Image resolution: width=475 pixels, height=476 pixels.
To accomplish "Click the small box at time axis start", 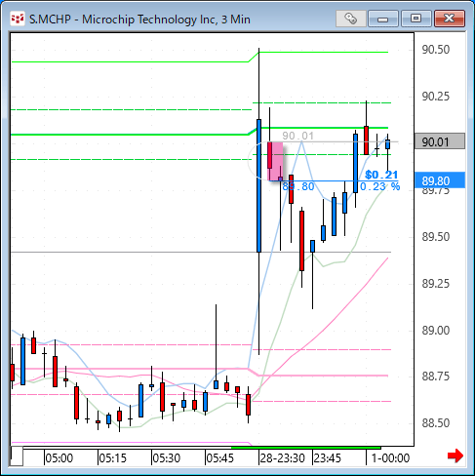I will point(17,456).
